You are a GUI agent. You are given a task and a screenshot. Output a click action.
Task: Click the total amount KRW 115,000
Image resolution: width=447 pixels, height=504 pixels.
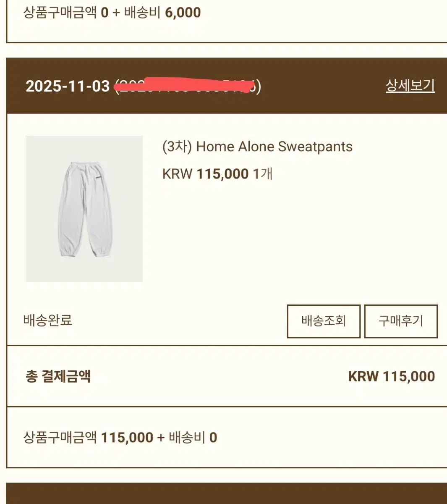(x=391, y=376)
